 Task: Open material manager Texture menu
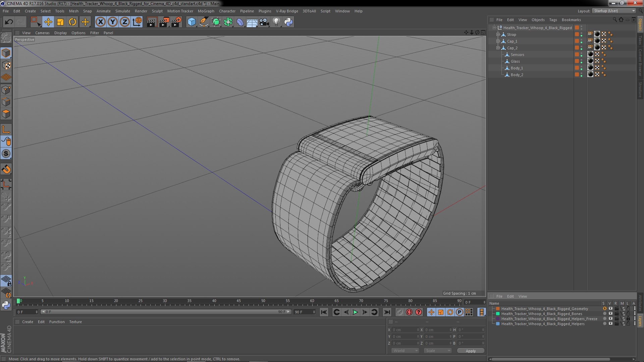point(75,322)
